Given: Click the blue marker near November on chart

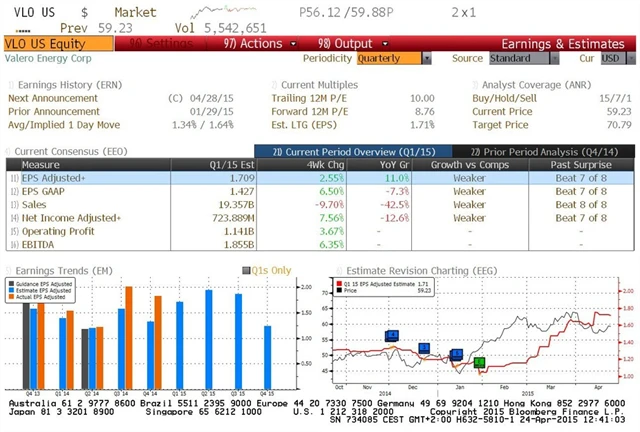Looking at the screenshot, I should pyautogui.click(x=392, y=336).
